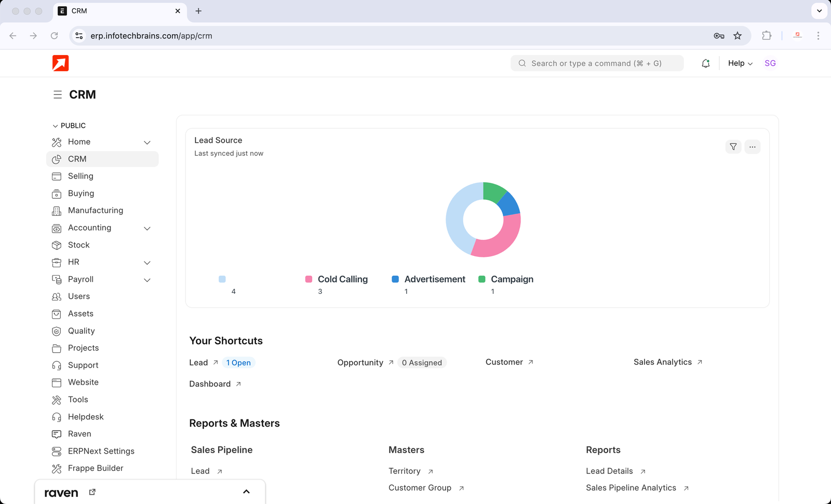Open the browser extensions puzzle icon
The height and width of the screenshot is (504, 831).
click(766, 36)
